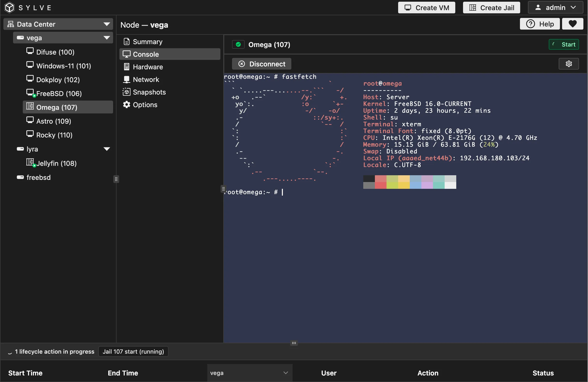Click the freebsd node drive icon
Viewport: 588px width, 382px height.
click(x=20, y=177)
